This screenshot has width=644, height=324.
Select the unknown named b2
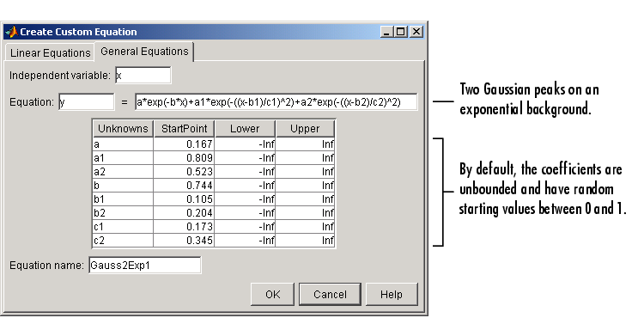click(123, 213)
